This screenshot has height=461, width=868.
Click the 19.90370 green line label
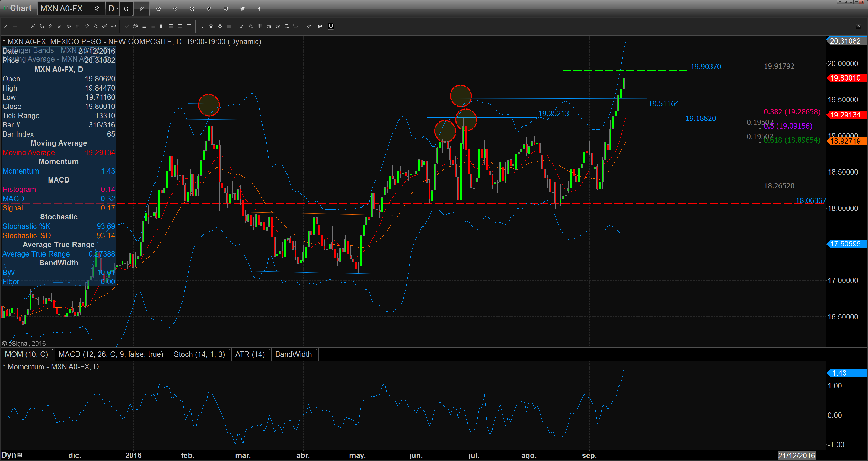706,66
